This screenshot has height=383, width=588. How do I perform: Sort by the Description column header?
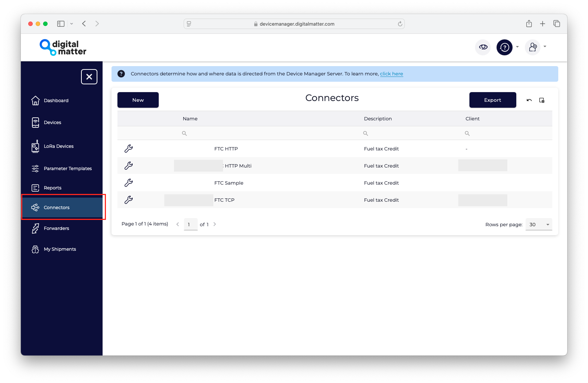[x=378, y=119]
